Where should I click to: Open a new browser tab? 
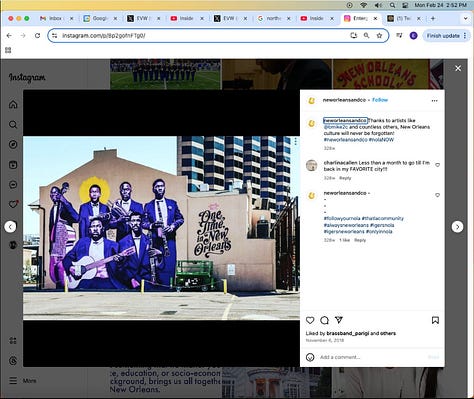point(433,19)
